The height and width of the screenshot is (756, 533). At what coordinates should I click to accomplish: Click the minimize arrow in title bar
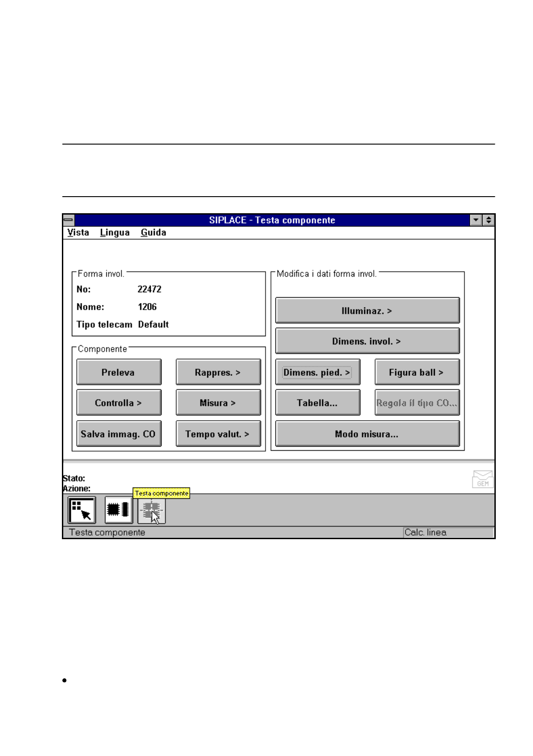coord(476,220)
